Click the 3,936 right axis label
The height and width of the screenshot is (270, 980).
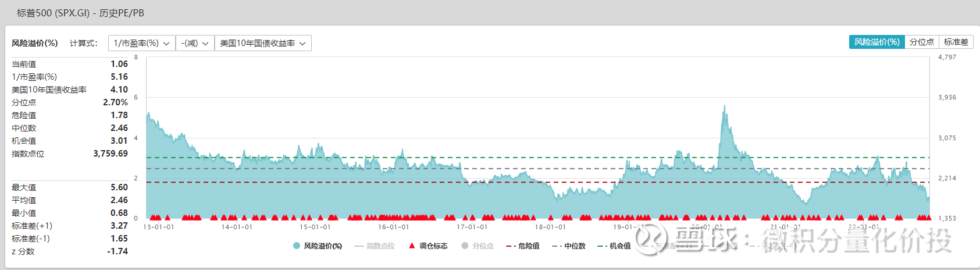coord(947,97)
